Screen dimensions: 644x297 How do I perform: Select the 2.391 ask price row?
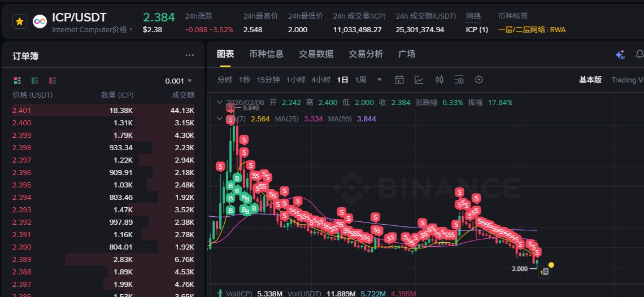pyautogui.click(x=103, y=234)
